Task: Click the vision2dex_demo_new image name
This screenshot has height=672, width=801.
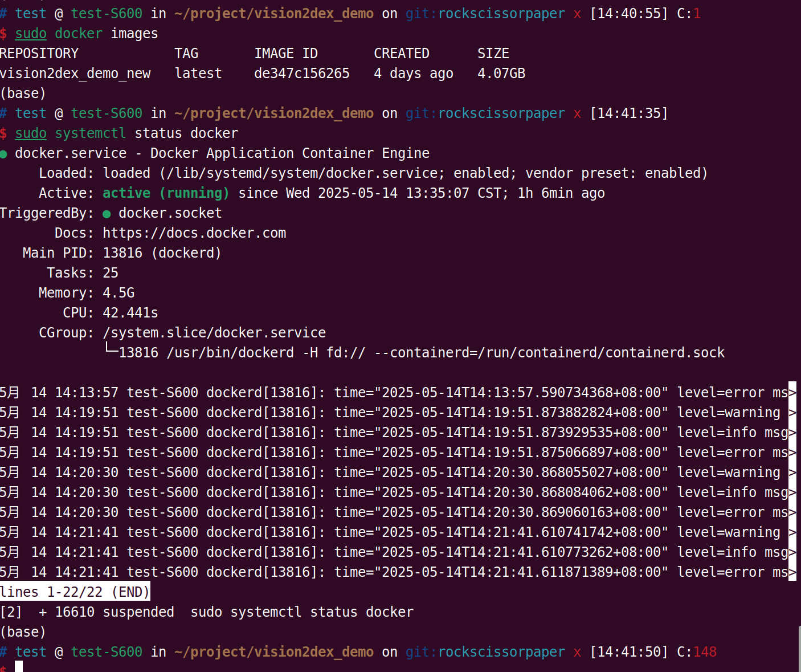Action: (x=75, y=73)
